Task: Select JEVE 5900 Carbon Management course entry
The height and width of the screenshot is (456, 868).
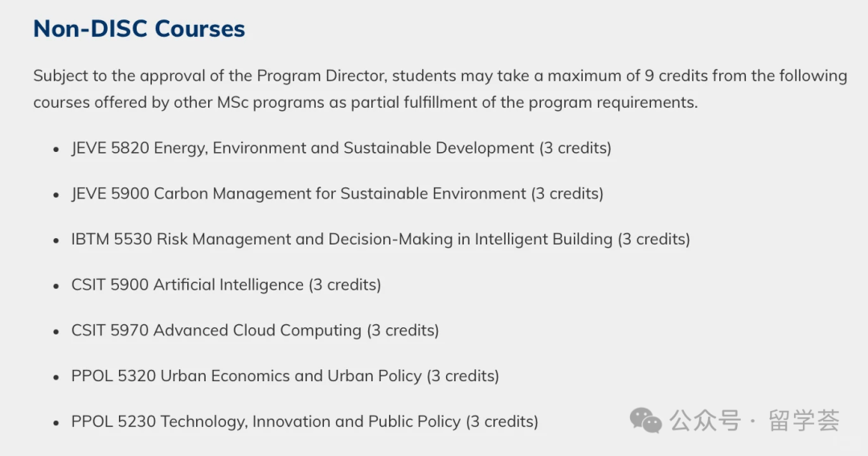Action: tap(337, 194)
